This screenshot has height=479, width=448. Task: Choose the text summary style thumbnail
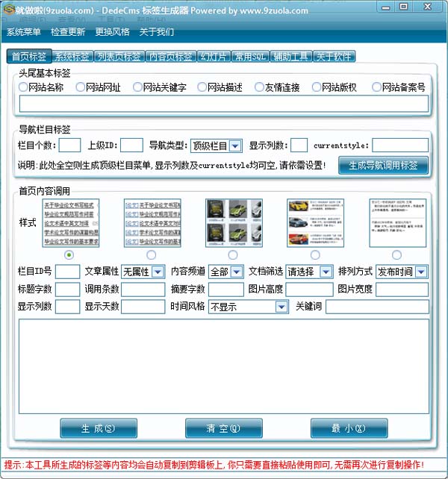pos(398,222)
